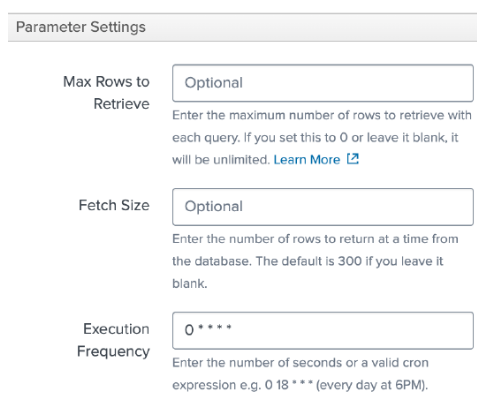This screenshot has width=477, height=412.
Task: Click the 'Enter the maximum number of rows' help line
Action: click(x=322, y=115)
